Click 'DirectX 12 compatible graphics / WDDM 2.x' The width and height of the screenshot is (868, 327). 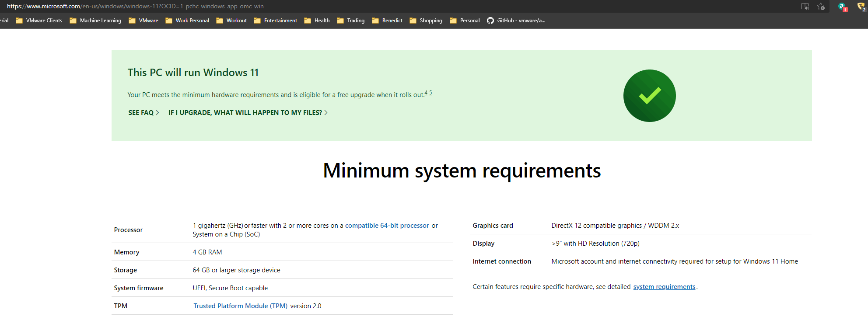[x=615, y=226]
